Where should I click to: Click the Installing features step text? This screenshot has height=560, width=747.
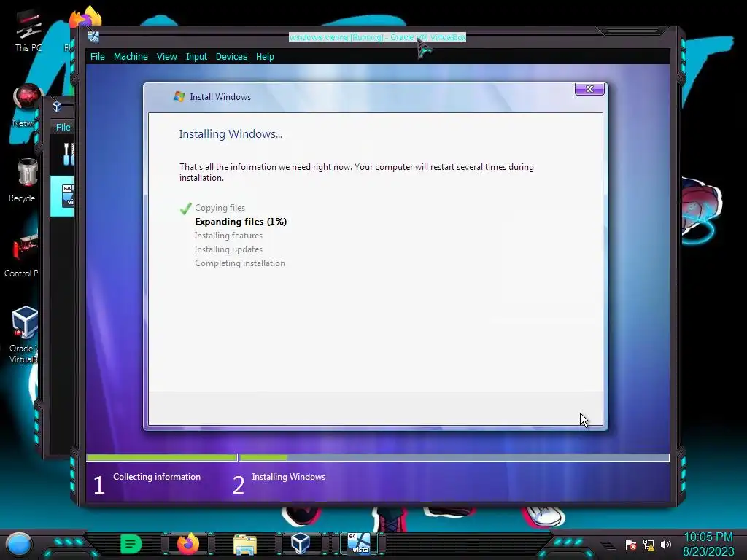(228, 236)
